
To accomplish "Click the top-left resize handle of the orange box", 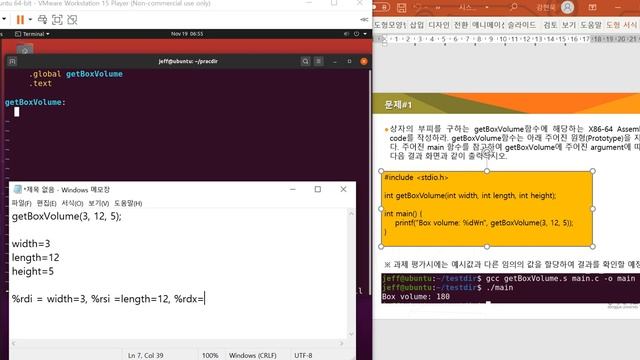I will tap(381, 171).
